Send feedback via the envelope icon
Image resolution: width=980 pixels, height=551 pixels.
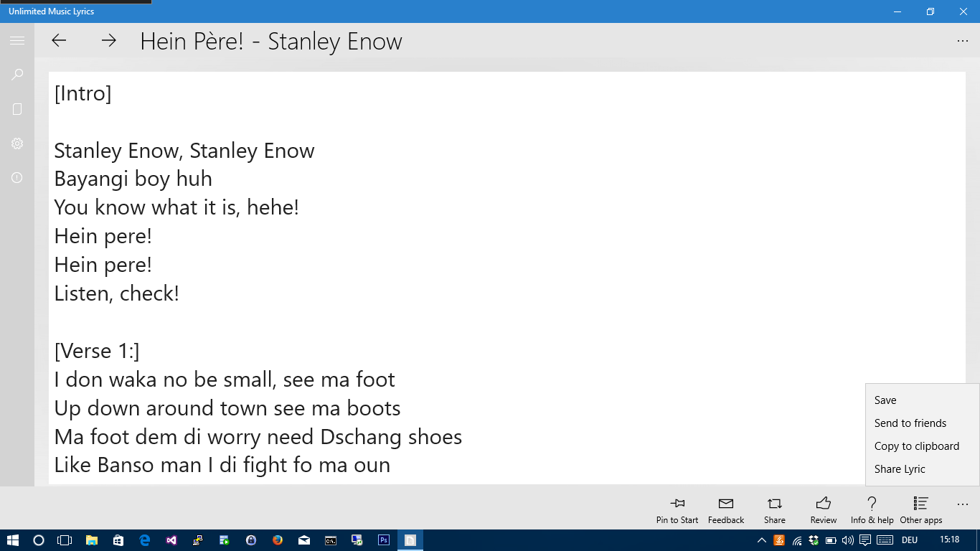pyautogui.click(x=726, y=508)
